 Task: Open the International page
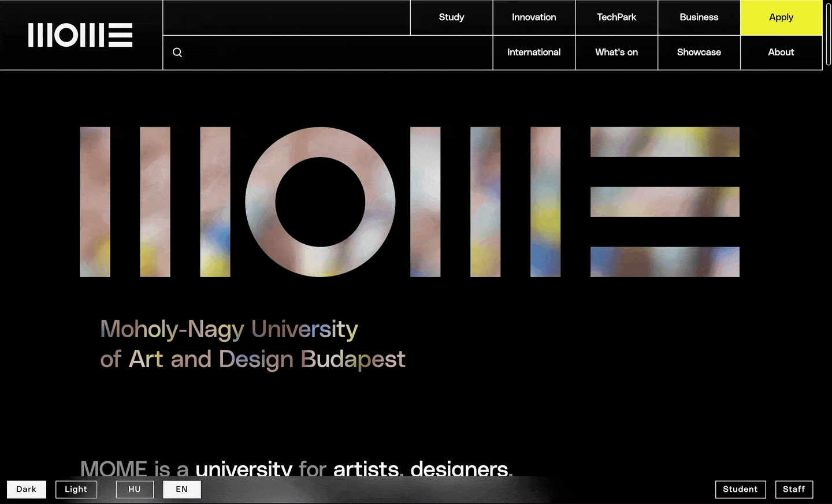pyautogui.click(x=534, y=53)
